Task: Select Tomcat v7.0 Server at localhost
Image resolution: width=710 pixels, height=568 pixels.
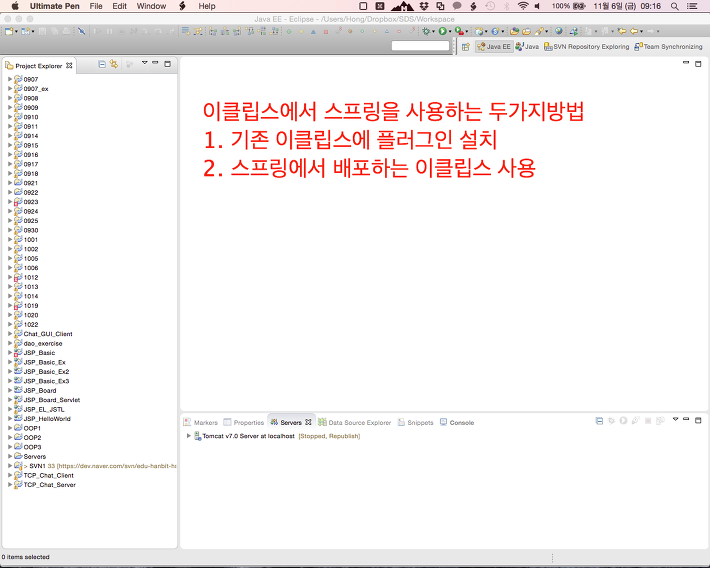Action: click(x=248, y=436)
